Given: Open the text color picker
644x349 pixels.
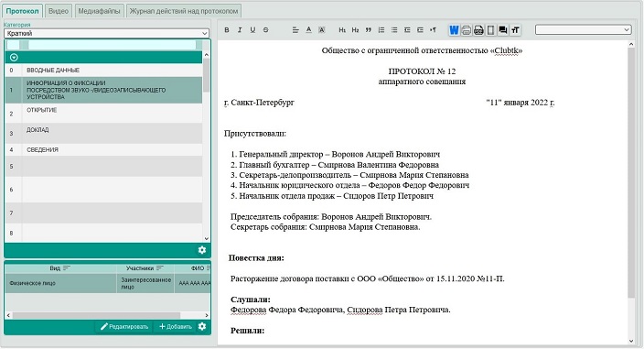Looking at the screenshot, I should click(x=308, y=30).
